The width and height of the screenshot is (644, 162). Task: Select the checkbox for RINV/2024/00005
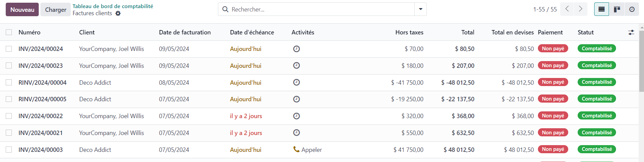(x=9, y=99)
